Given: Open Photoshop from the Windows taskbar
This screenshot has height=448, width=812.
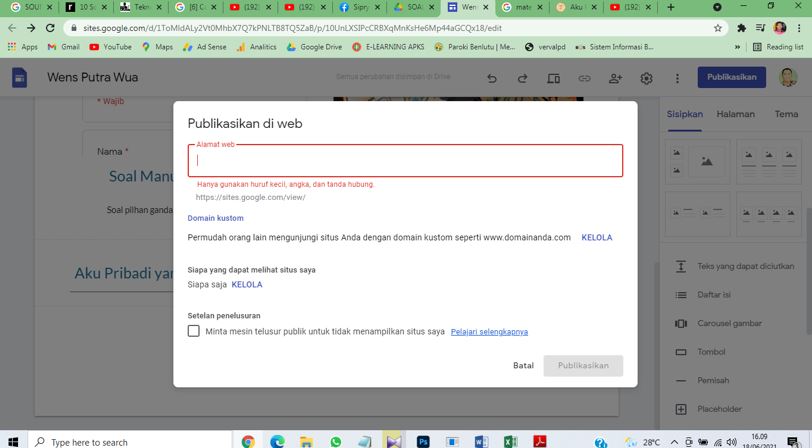Looking at the screenshot, I should 423,441.
